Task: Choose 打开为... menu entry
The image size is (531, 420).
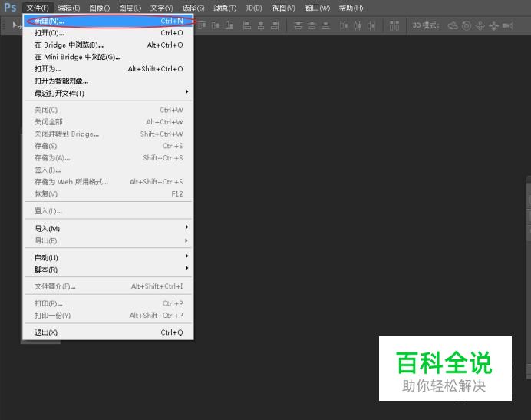Action: (108, 69)
